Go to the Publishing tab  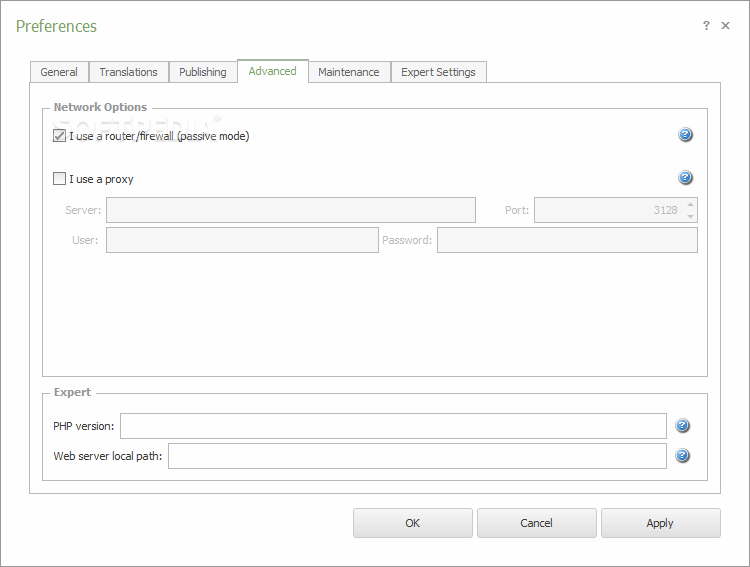point(202,72)
